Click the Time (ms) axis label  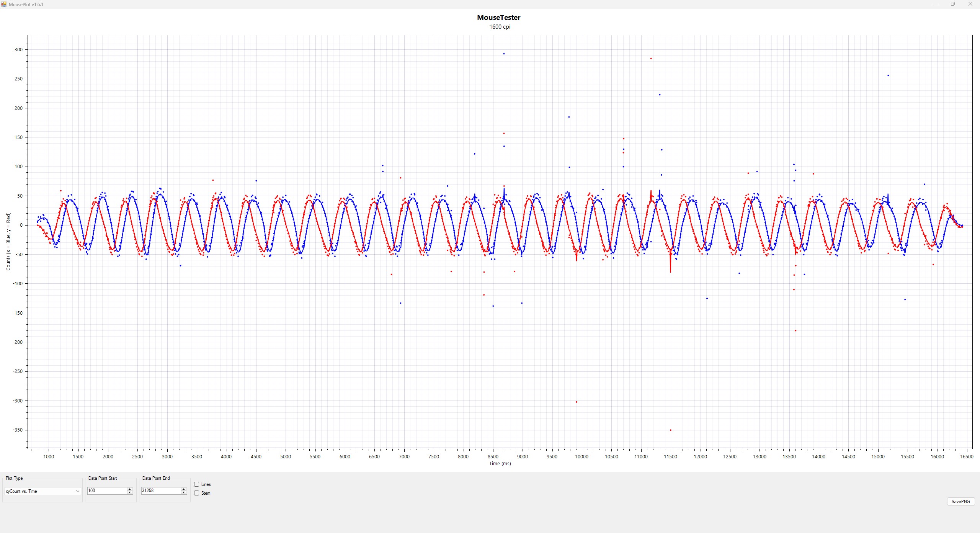click(500, 464)
